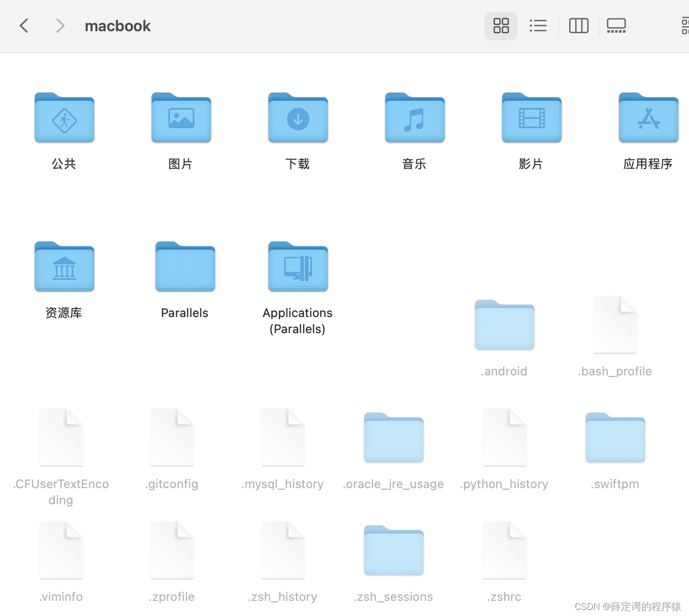Click the .gitconfig name label

click(x=172, y=484)
